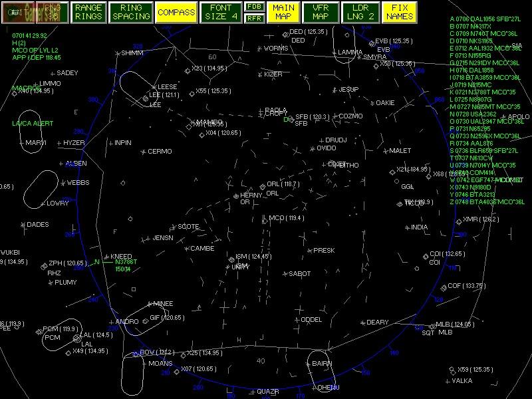Toggle the RFR button
This screenshot has width=532, height=399.
(x=254, y=18)
